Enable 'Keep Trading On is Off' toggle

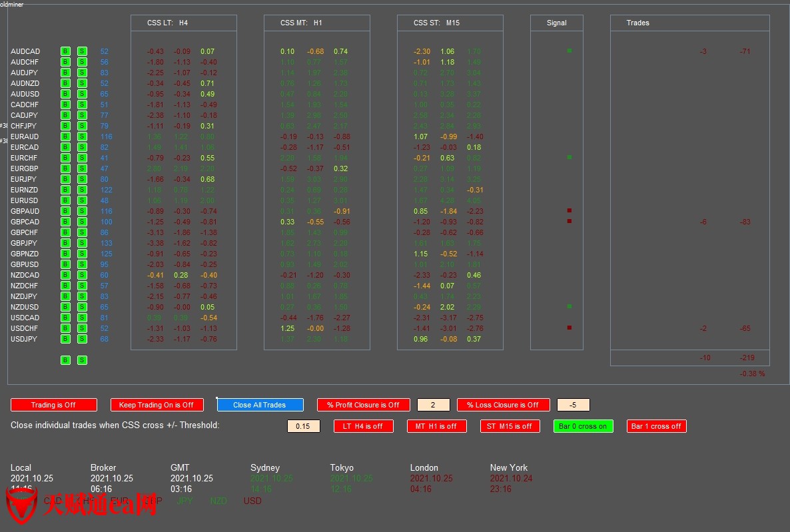click(157, 405)
